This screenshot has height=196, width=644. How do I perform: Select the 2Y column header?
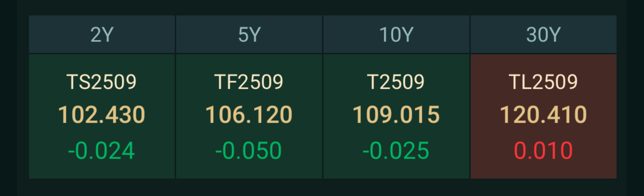102,34
